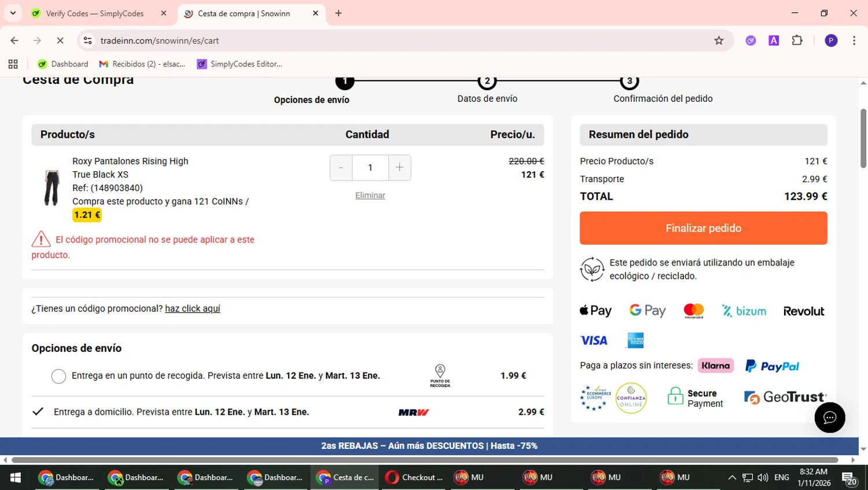Screen dimensions: 868x490
Task: Click the page vertical scrollbar thumb
Action: [863, 138]
